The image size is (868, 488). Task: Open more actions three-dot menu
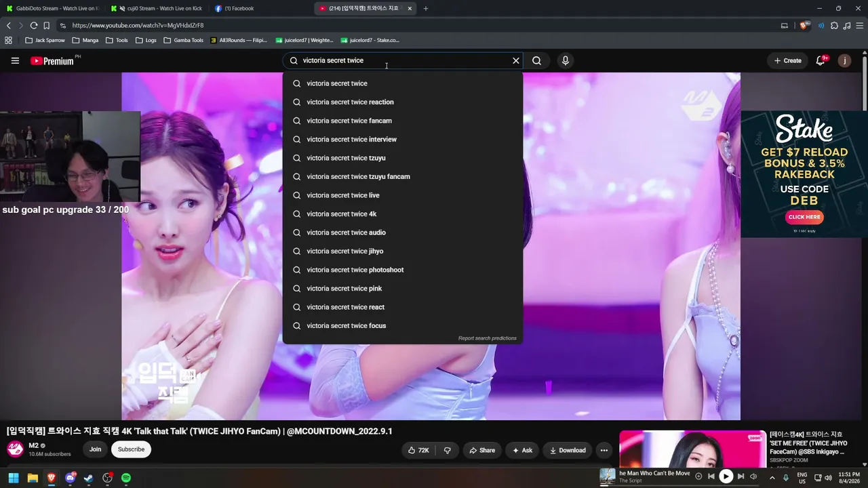coord(604,450)
